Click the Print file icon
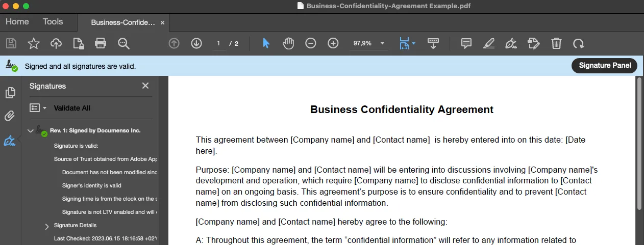 pos(101,43)
